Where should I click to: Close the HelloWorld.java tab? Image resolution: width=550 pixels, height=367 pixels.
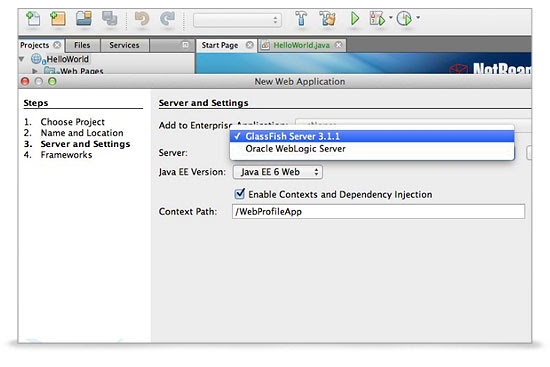click(338, 45)
